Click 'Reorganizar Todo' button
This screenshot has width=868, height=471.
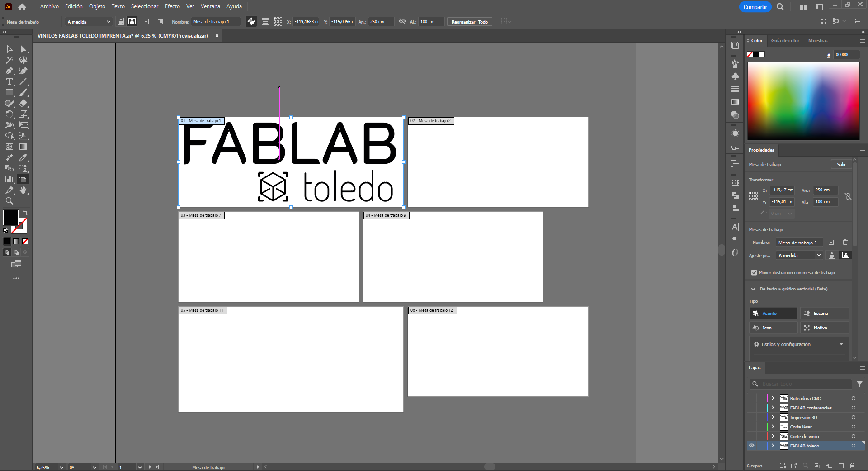coord(470,22)
